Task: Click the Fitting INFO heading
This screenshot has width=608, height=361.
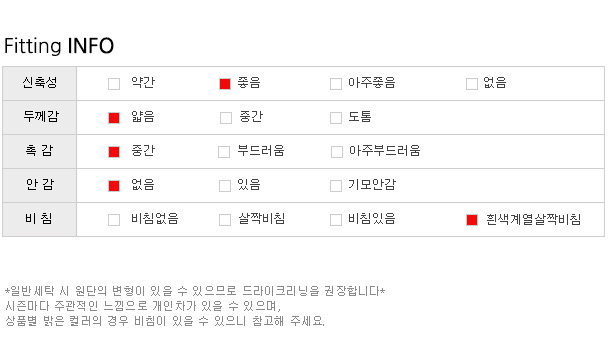Action: (59, 46)
